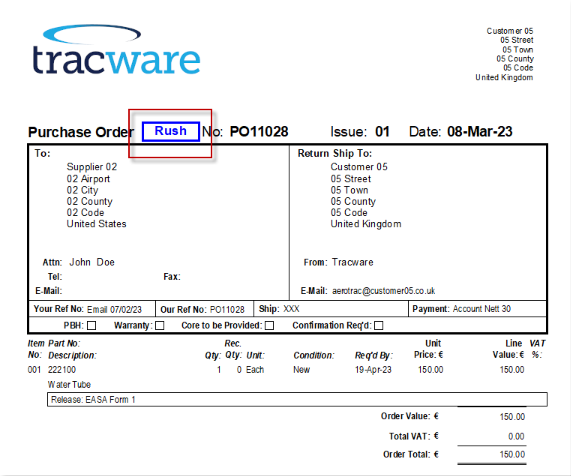Click the attention name John Doe
This screenshot has width=571, height=476.
92,262
